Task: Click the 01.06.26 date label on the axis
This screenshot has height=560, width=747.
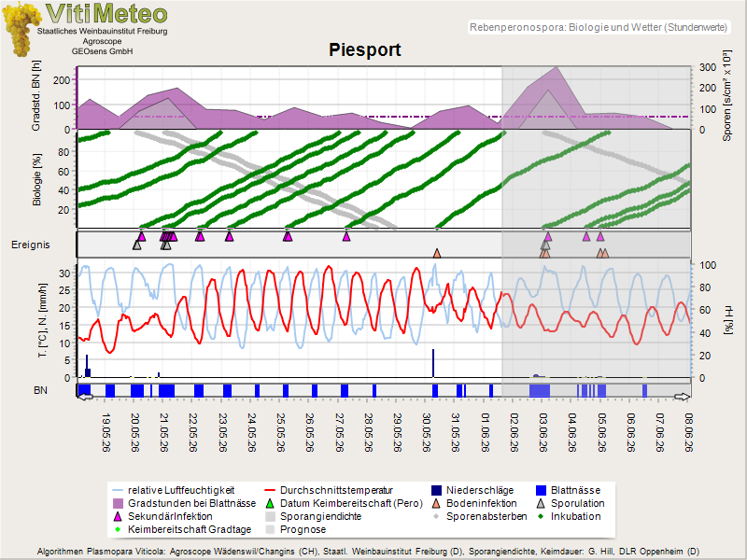Action: [485, 432]
